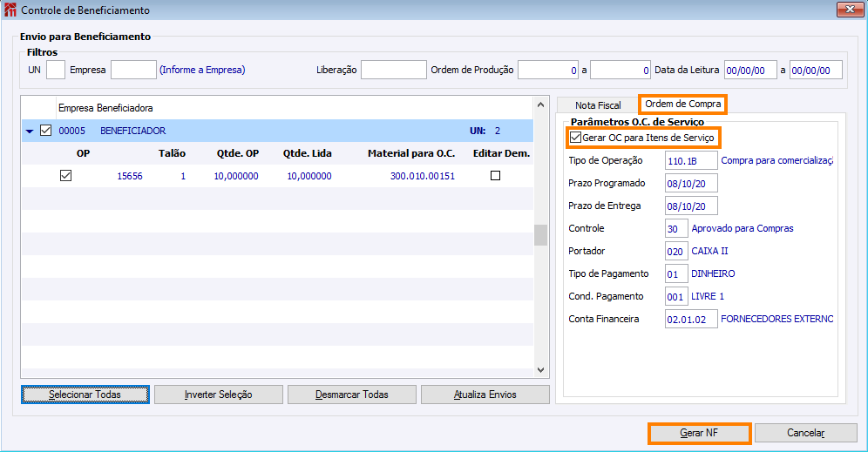This screenshot has width=868, height=452.
Task: Click the Atualiza Envios button
Action: point(485,395)
